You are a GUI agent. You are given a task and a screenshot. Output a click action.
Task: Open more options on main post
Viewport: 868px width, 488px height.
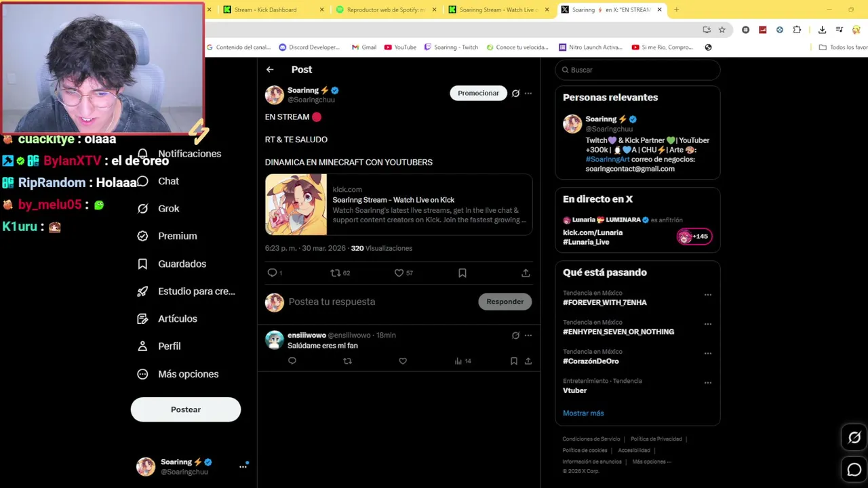pyautogui.click(x=528, y=94)
